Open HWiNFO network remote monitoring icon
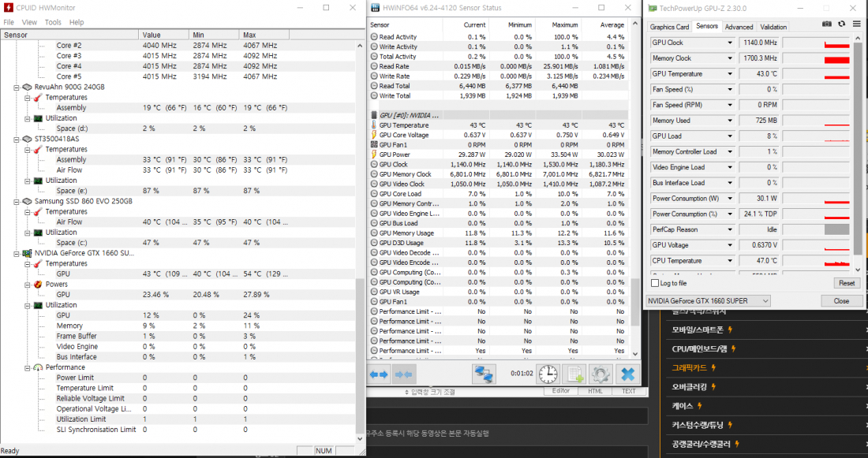The height and width of the screenshot is (458, 868). pos(484,374)
